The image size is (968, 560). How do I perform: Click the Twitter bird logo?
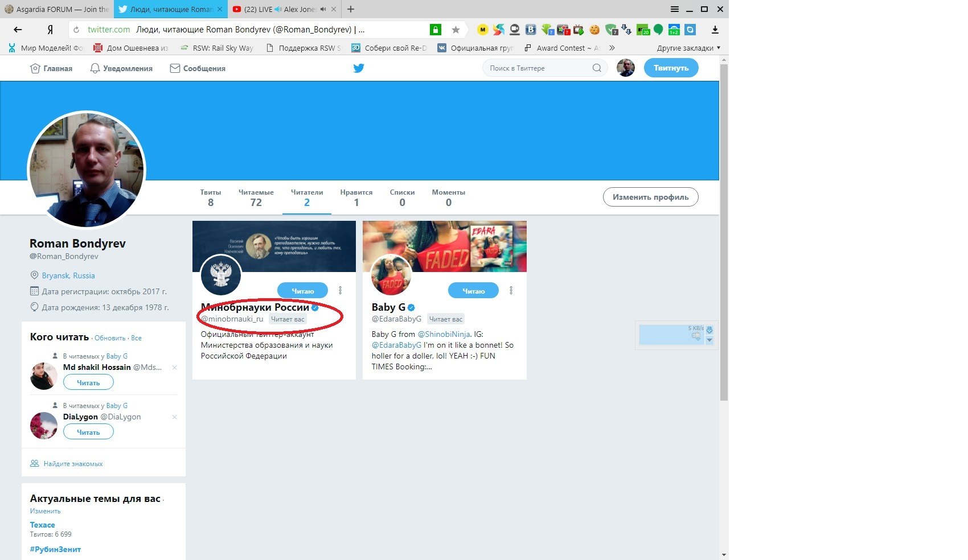coord(359,68)
